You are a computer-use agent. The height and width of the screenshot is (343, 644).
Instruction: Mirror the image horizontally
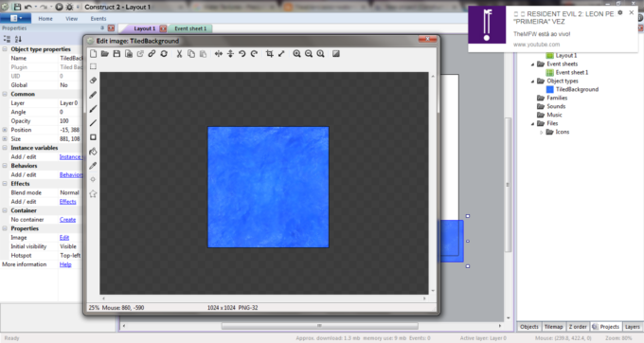pyautogui.click(x=219, y=54)
